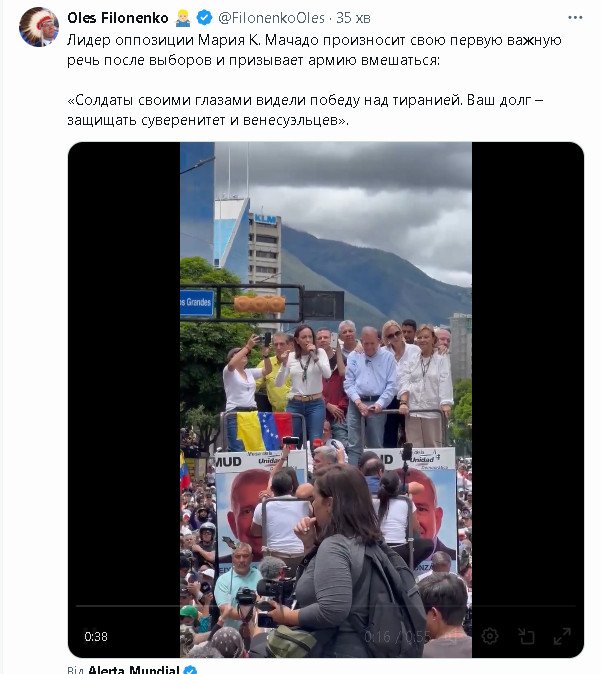Enable picture-in-picture mode for the video

(x=526, y=636)
